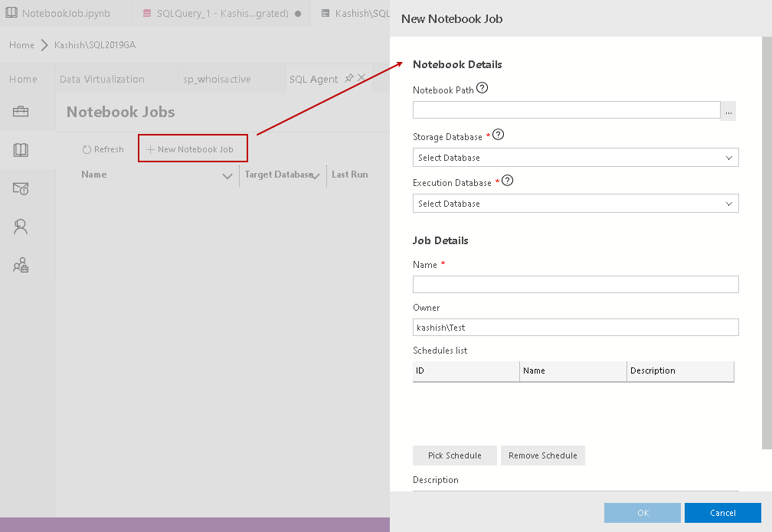Open the Proxies sidebar icon

point(21,266)
